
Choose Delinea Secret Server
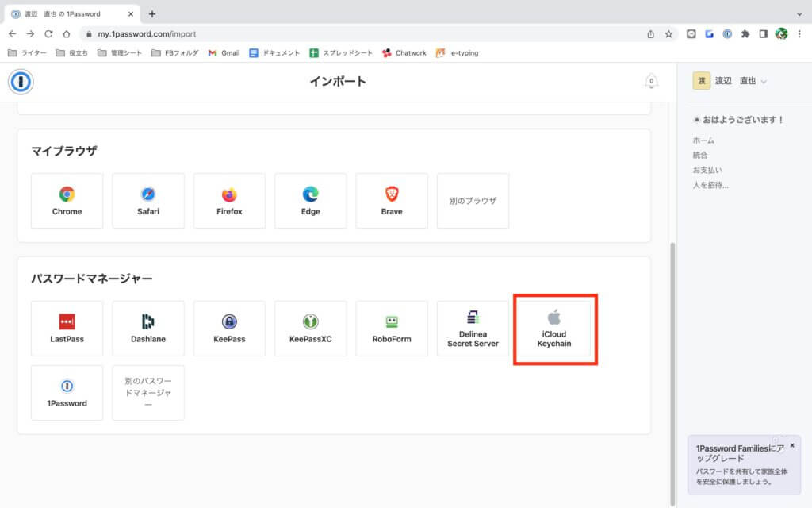coord(473,328)
